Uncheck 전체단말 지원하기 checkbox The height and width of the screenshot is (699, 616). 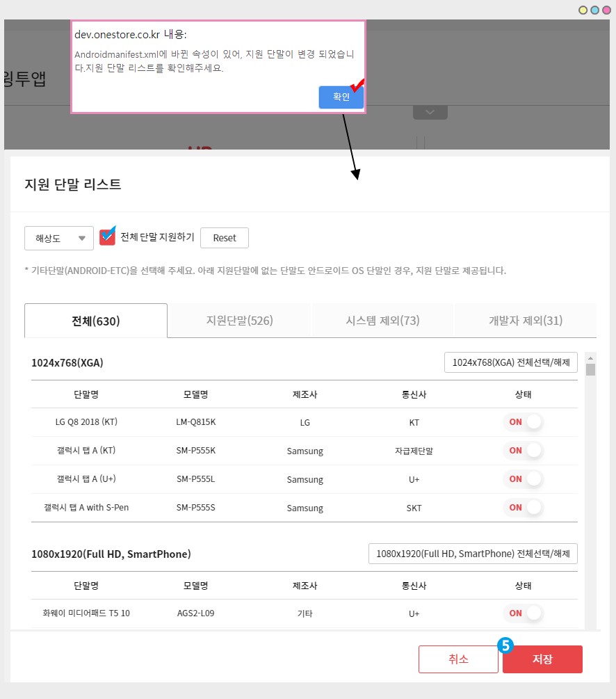[x=107, y=236]
